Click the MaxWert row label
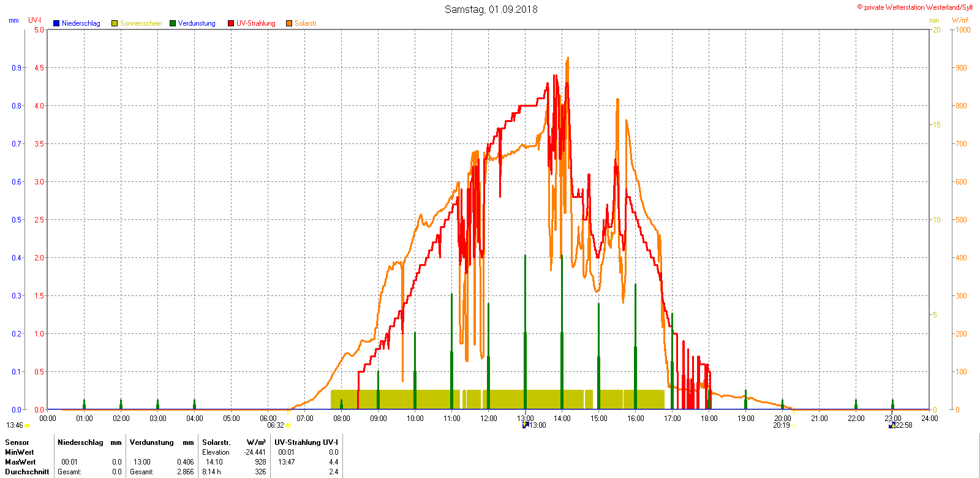The height and width of the screenshot is (478, 980). tap(20, 462)
